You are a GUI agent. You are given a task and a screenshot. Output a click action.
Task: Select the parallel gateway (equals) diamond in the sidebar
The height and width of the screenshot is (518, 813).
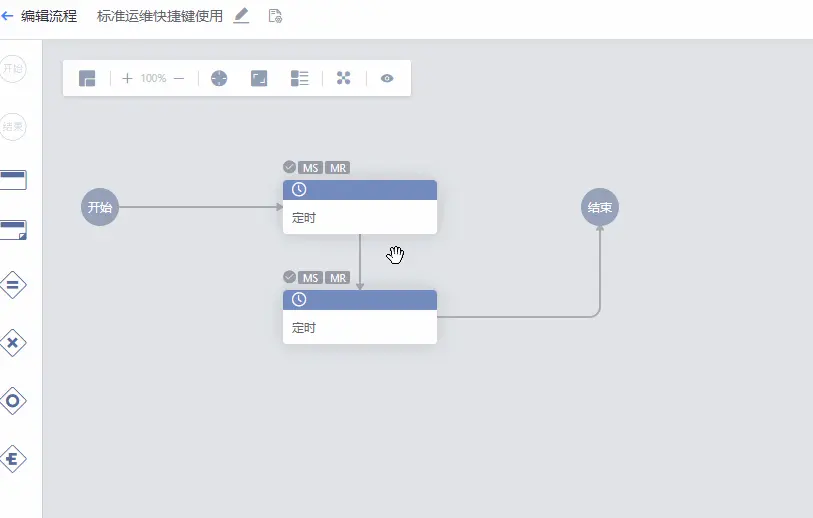(13, 285)
